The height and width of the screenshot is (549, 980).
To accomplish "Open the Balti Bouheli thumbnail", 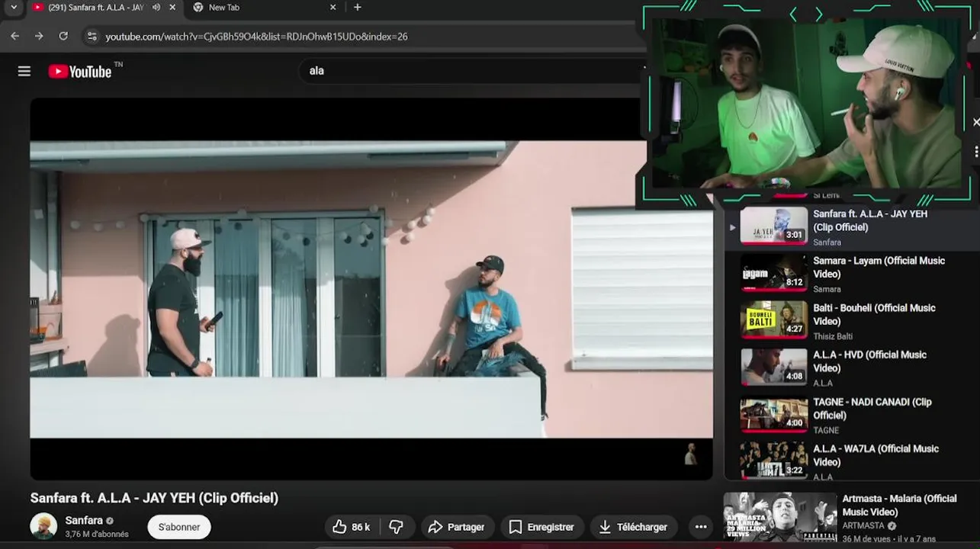I will click(x=774, y=320).
